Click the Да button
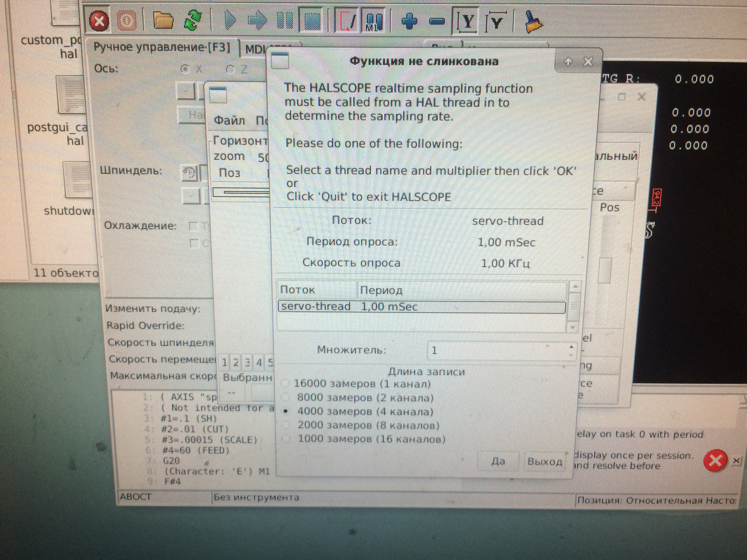Screen dimensions: 747x560 [498, 461]
